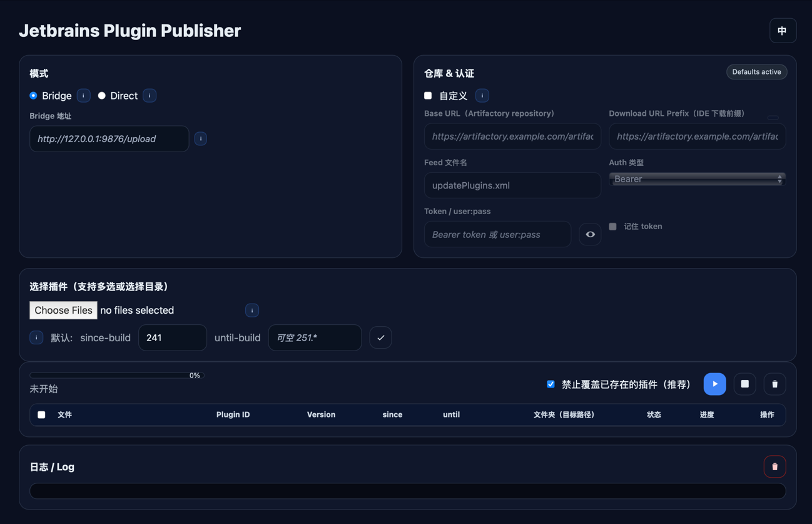Click the 文件 column header
Viewport: 812px width, 524px height.
64,414
